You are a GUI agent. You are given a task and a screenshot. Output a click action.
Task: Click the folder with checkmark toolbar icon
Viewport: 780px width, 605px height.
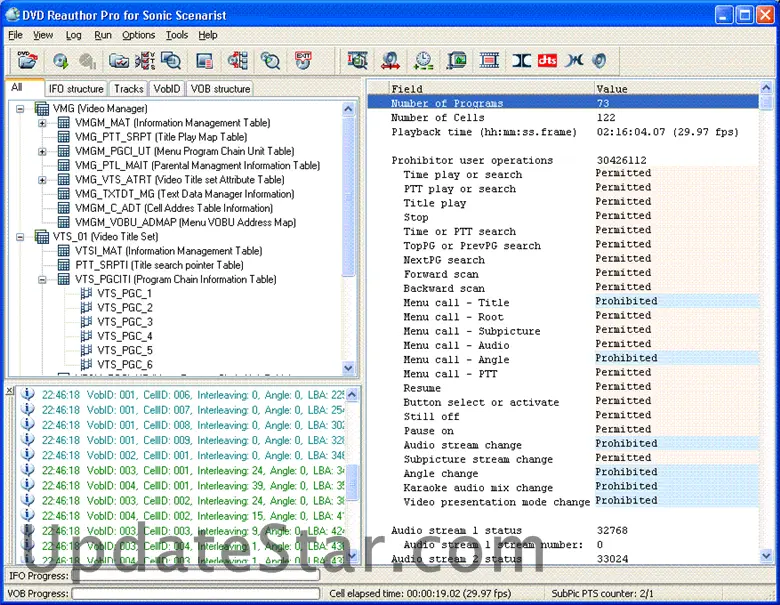point(119,61)
